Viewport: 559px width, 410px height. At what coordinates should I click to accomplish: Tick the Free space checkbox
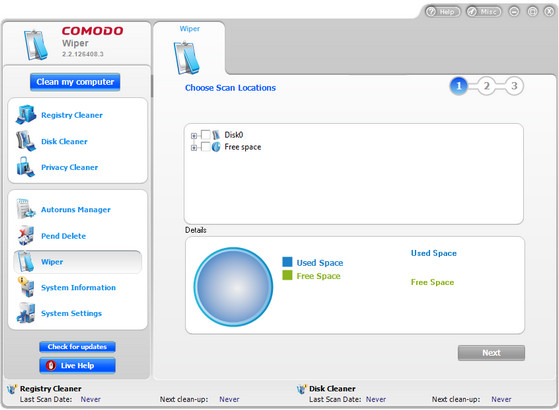coord(206,147)
